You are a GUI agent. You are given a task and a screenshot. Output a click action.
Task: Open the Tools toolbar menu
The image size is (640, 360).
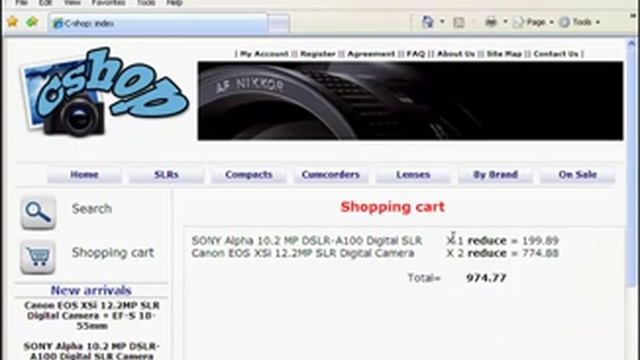[580, 22]
